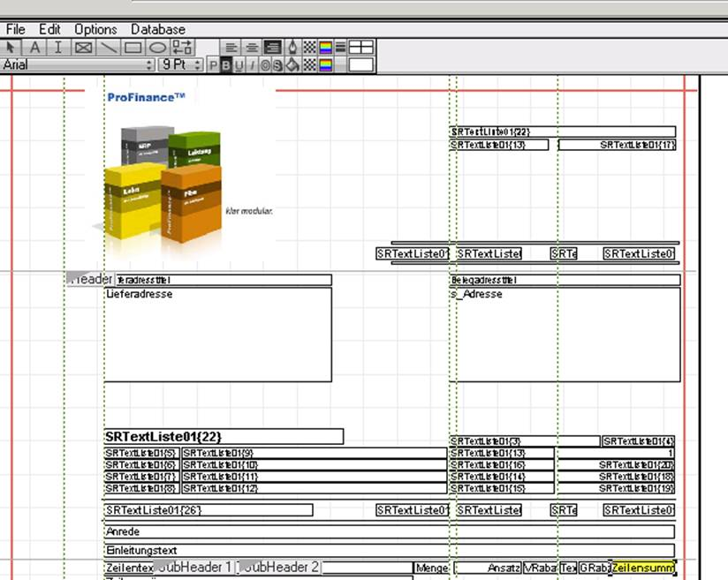The image size is (728, 580).
Task: Select the ellipse drawing tool
Action: pos(157,48)
